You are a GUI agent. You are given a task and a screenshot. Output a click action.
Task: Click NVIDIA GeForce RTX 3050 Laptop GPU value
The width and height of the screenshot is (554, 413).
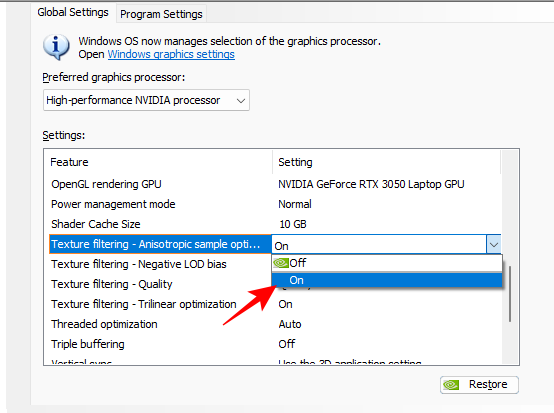pos(371,184)
